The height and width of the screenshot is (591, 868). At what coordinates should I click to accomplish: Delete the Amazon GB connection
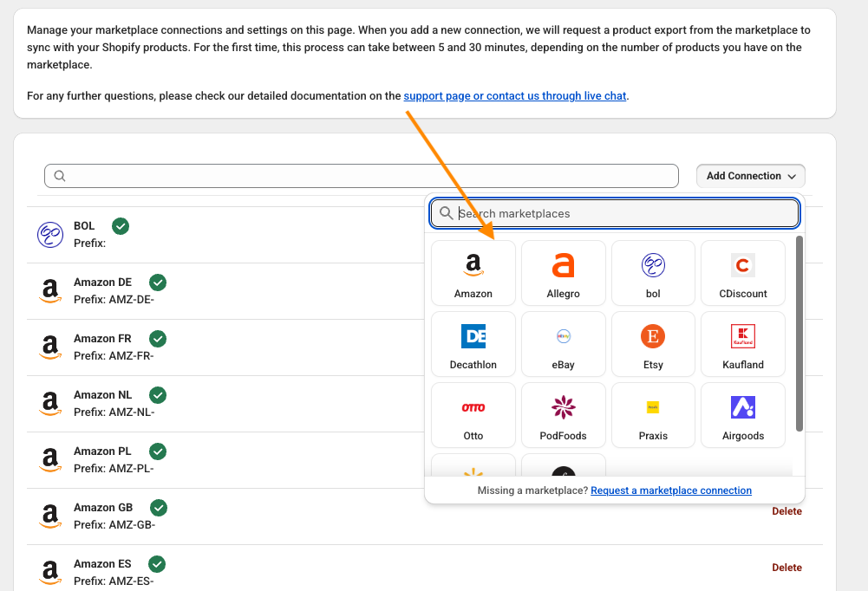(786, 511)
